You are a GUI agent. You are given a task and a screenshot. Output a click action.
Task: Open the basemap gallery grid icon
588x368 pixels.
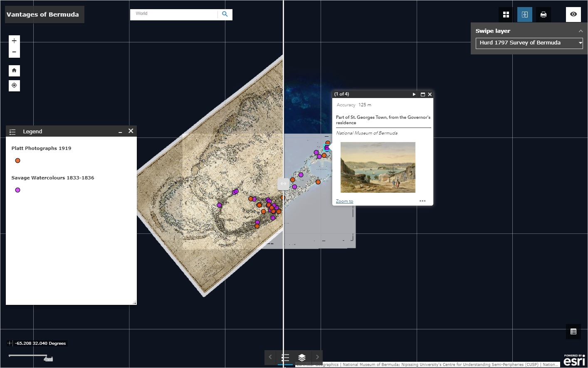tap(506, 15)
